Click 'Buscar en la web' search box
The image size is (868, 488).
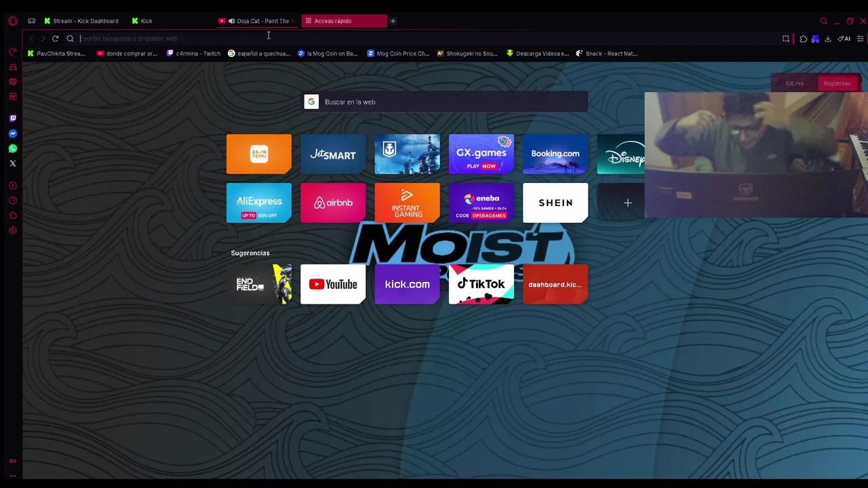(x=446, y=102)
